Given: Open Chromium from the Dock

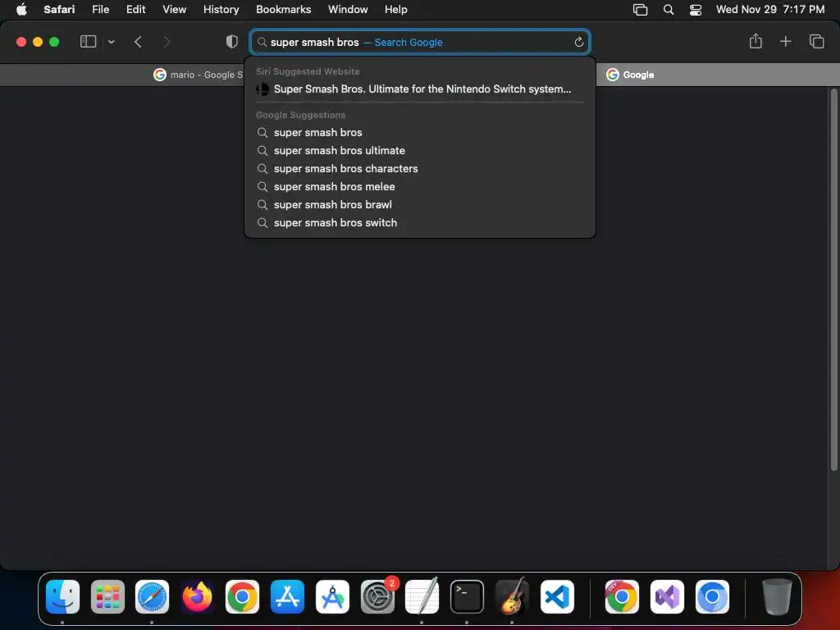Looking at the screenshot, I should pos(712,597).
